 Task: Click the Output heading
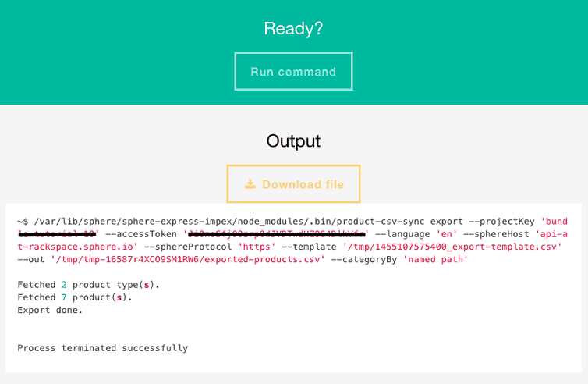click(293, 141)
